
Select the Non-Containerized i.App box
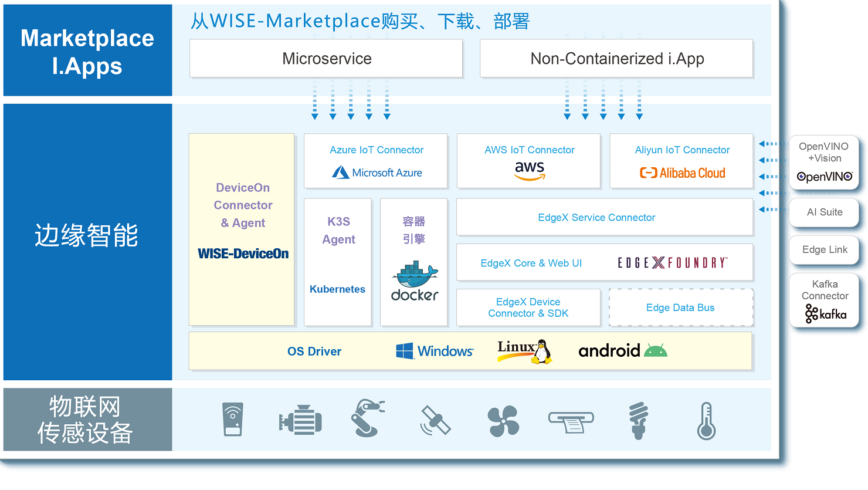616,58
